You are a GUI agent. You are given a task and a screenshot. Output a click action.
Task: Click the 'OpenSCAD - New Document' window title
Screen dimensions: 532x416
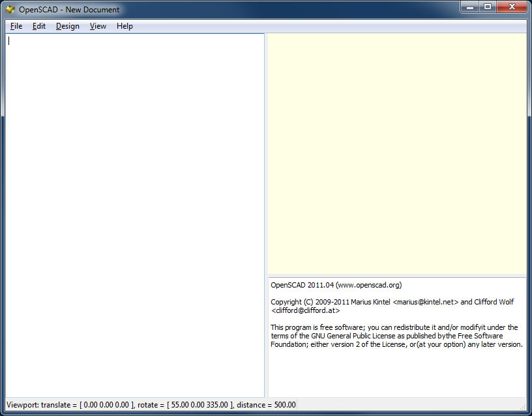69,10
